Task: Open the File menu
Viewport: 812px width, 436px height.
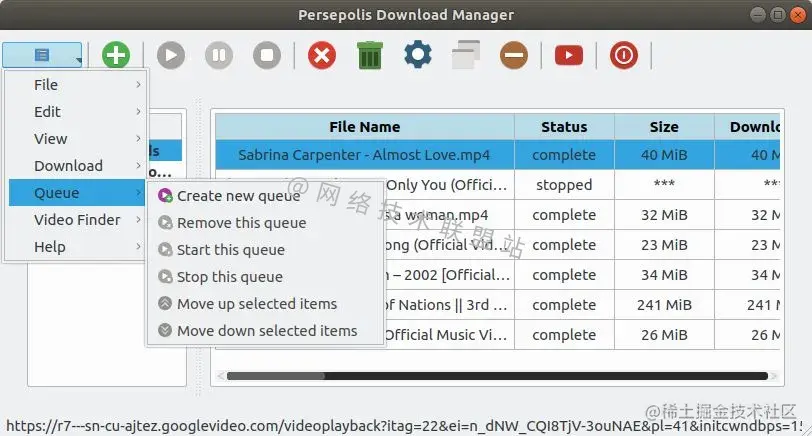Action: 76,84
